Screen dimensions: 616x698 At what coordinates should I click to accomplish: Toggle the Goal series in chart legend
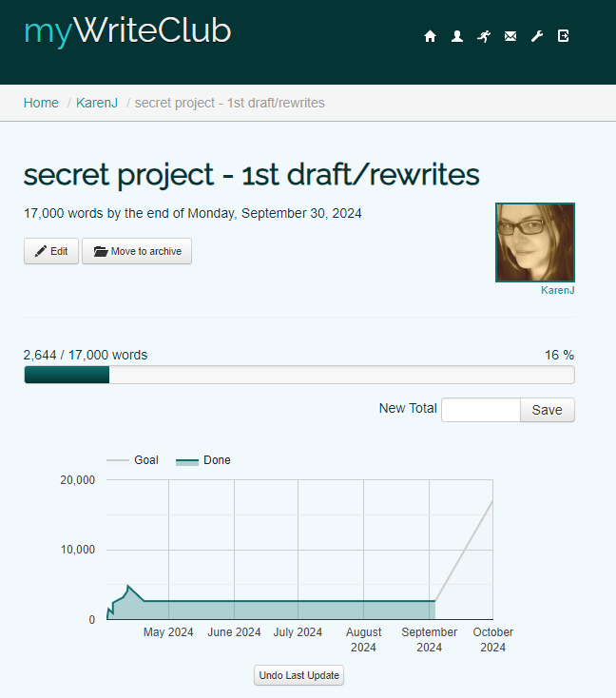133,460
